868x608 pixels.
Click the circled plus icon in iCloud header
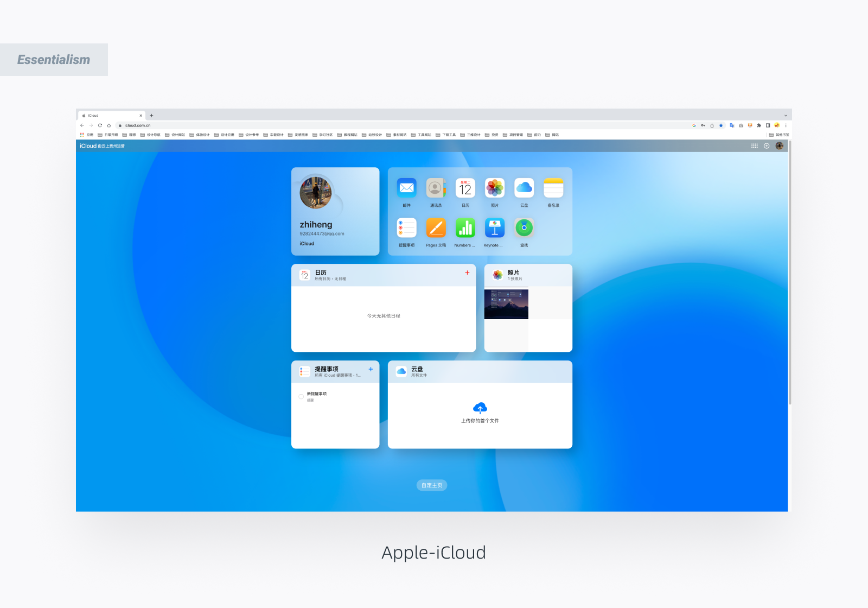coord(767,146)
